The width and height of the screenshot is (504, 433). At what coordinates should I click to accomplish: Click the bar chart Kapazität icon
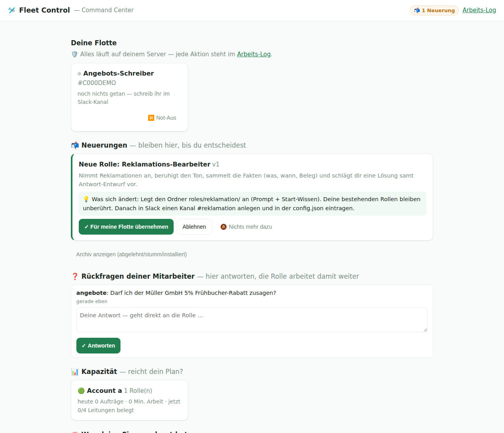click(75, 372)
